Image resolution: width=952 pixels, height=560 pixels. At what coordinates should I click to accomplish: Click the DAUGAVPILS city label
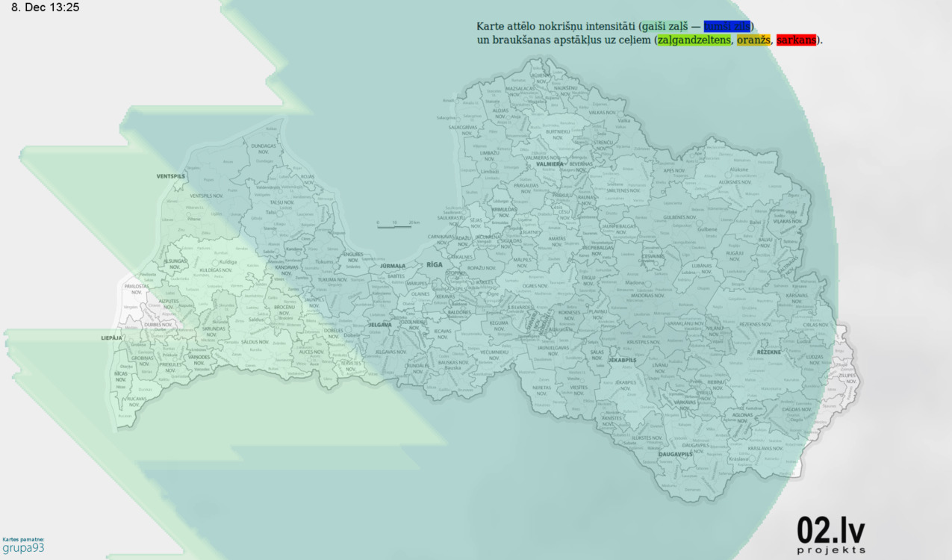pos(677,454)
